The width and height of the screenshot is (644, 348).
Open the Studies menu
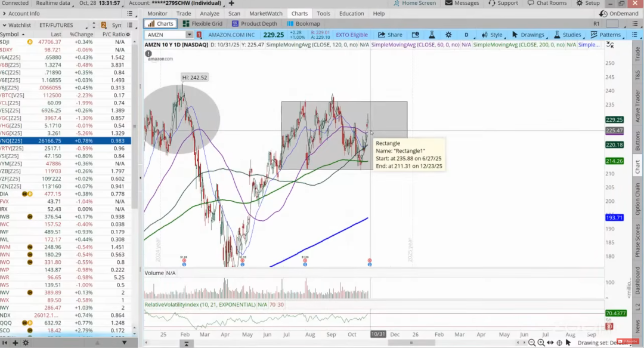point(568,35)
